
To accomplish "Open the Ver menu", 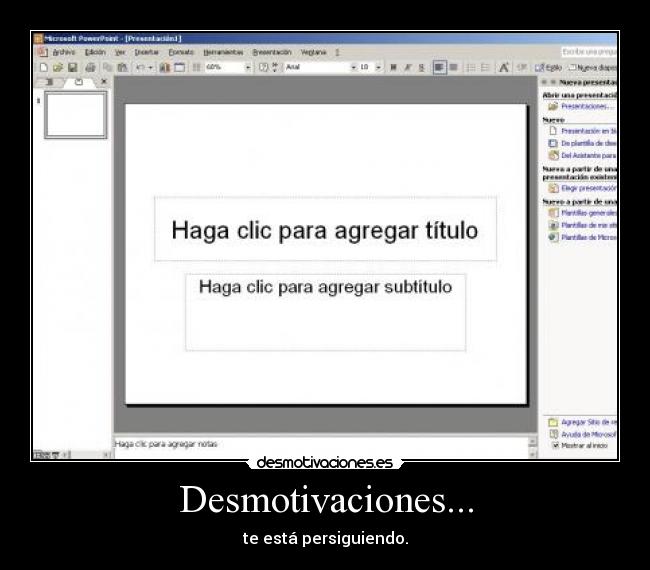I will click(120, 52).
